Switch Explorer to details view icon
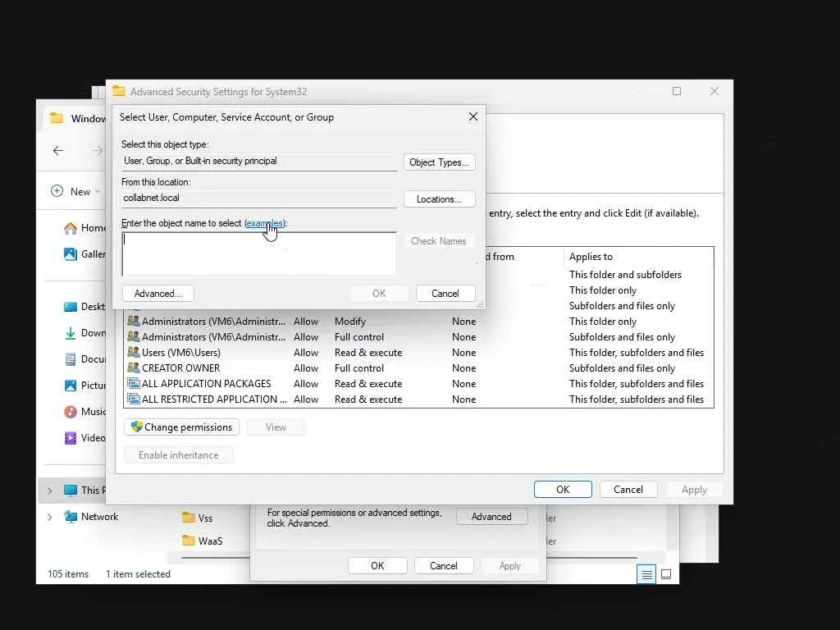Image resolution: width=840 pixels, height=630 pixels. click(x=646, y=574)
